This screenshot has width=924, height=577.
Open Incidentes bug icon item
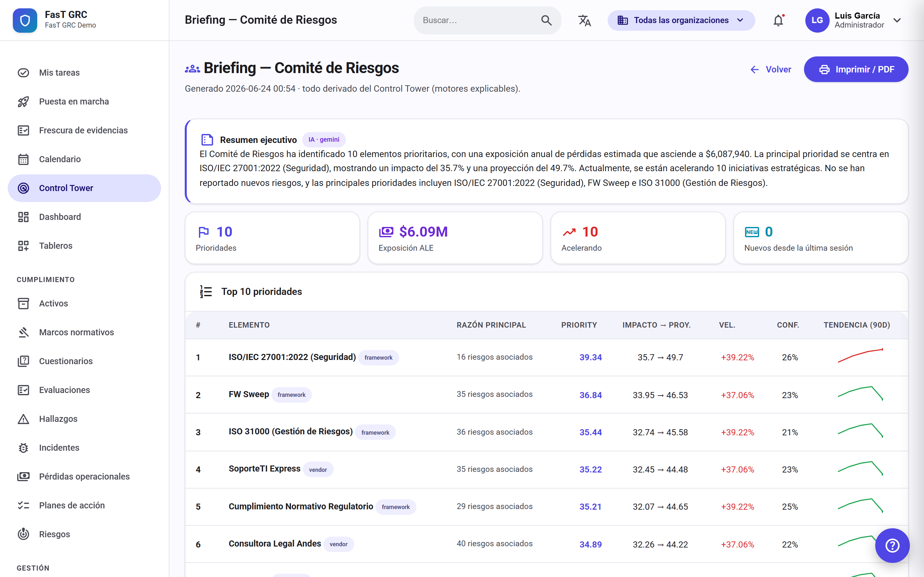(x=23, y=447)
